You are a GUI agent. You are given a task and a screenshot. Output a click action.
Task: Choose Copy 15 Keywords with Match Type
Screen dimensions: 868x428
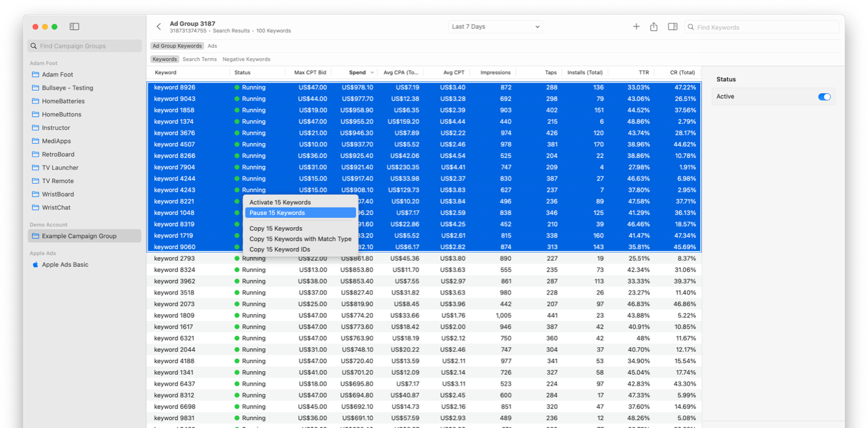(x=300, y=239)
